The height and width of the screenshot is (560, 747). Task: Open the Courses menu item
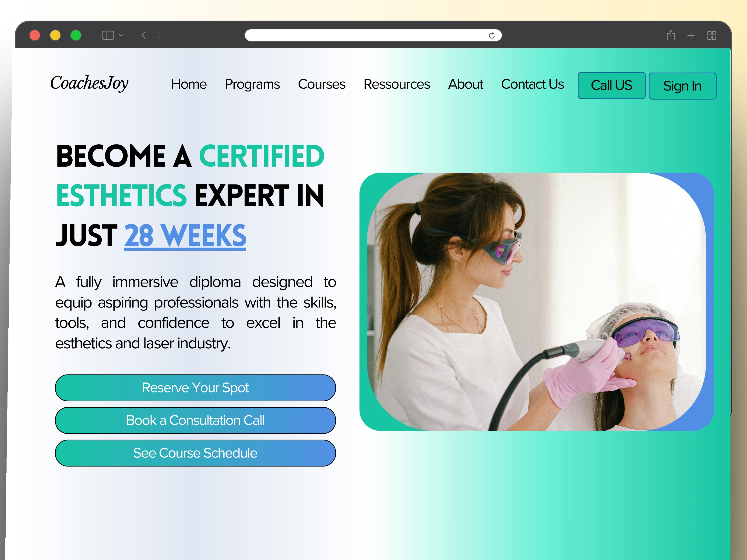[x=321, y=84]
